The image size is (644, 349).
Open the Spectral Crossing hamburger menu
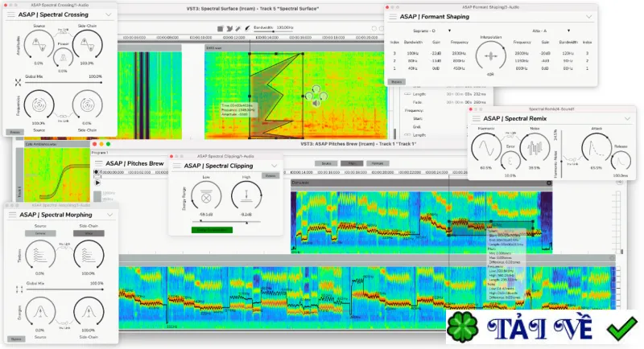pos(10,14)
